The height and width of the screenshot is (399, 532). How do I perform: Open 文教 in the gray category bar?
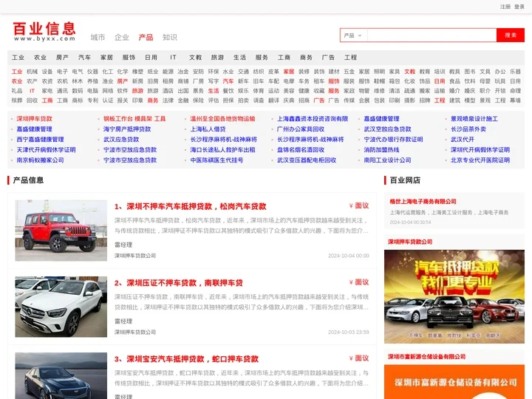click(195, 58)
